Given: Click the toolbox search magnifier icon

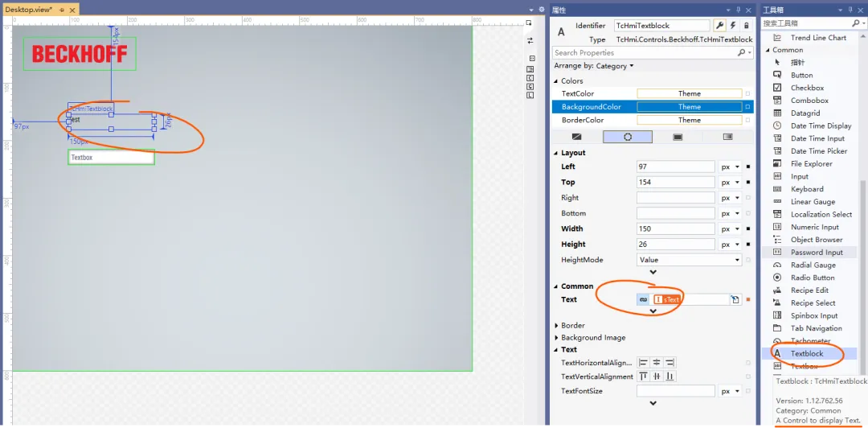Looking at the screenshot, I should coord(856,23).
